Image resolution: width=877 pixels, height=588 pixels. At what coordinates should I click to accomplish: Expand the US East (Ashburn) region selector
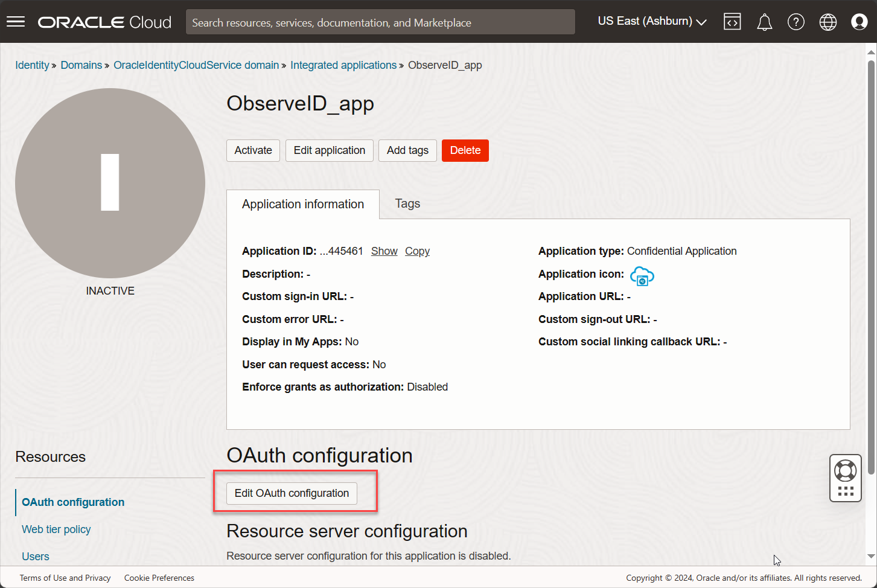(652, 21)
